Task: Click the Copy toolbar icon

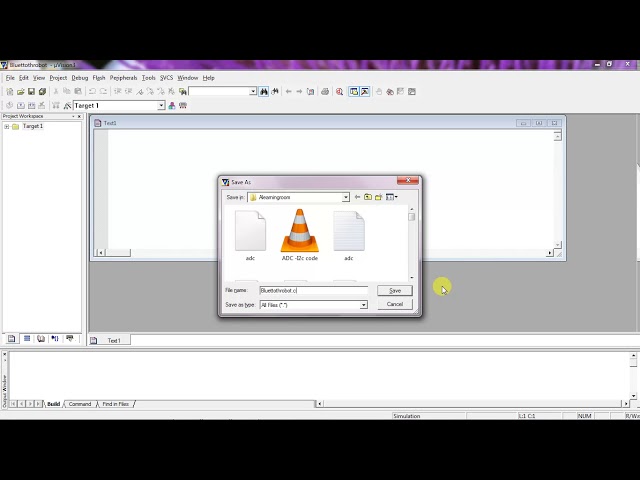Action: tap(67, 92)
